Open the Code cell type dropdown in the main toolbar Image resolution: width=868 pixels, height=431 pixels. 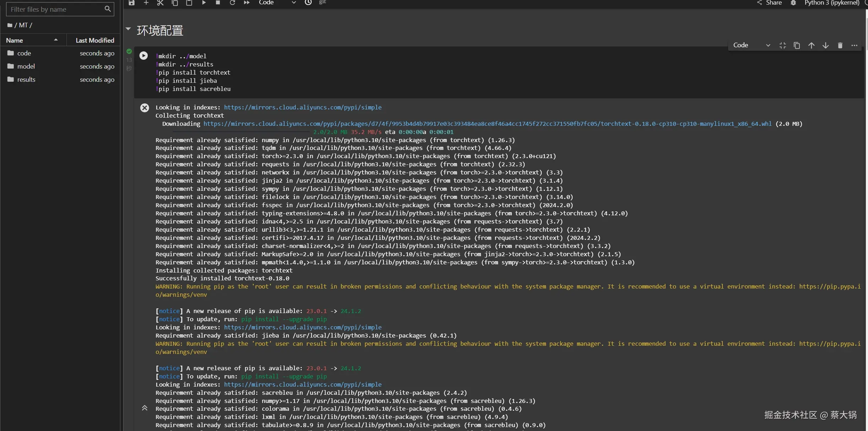[x=277, y=2]
